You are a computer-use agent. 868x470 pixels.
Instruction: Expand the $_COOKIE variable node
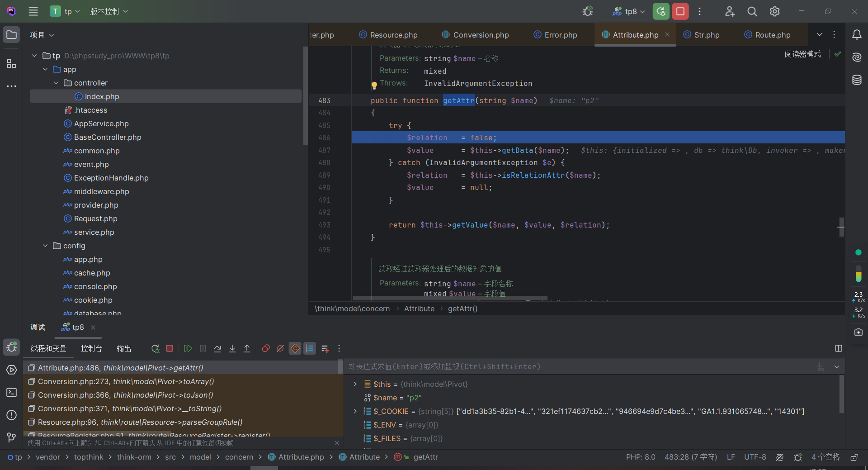[355, 411]
